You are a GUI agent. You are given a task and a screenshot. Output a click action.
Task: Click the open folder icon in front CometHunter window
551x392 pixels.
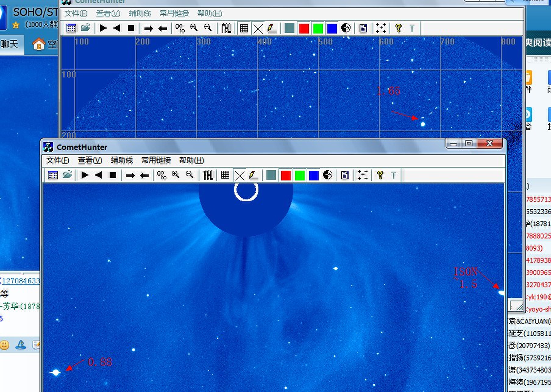pos(67,175)
